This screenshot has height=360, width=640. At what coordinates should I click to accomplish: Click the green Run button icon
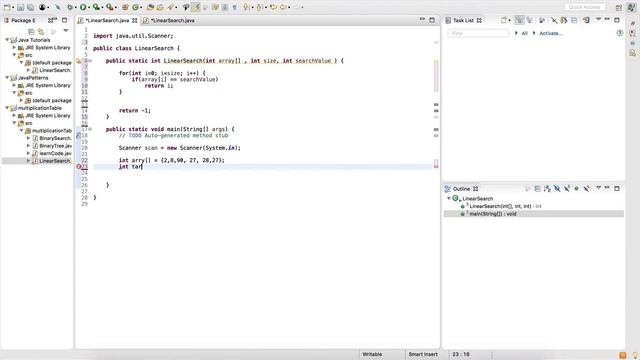83,7
